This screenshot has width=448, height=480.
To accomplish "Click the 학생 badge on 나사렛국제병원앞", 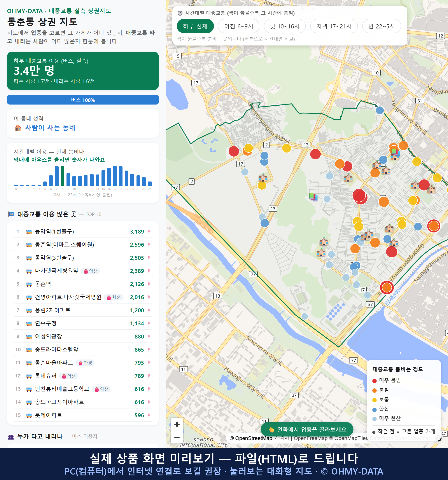I will click(91, 271).
